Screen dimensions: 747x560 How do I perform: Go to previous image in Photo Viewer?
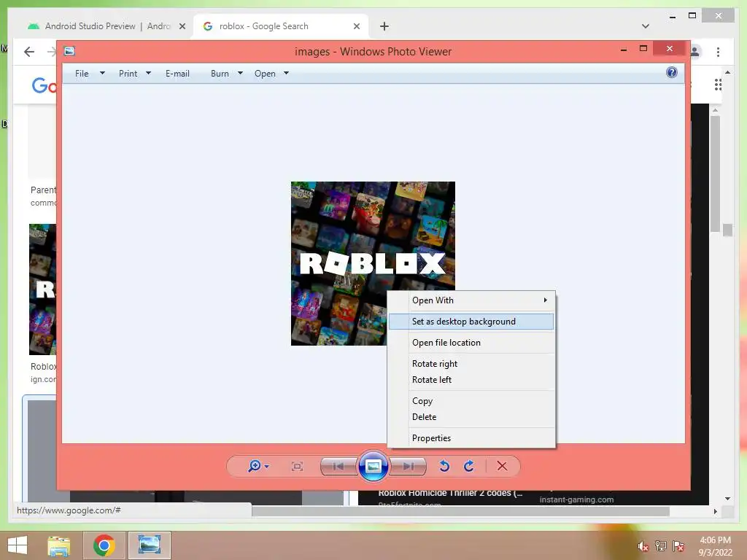pyautogui.click(x=338, y=466)
